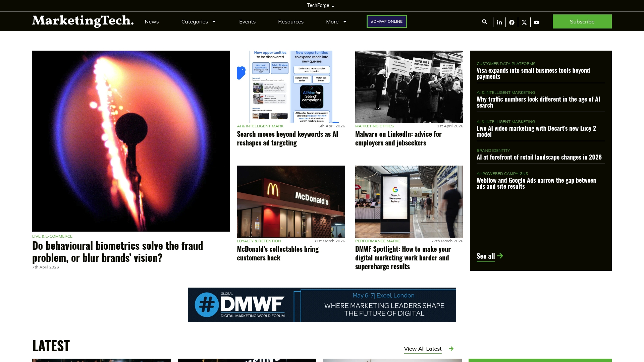Open Visa expands into small business article

pos(533,73)
